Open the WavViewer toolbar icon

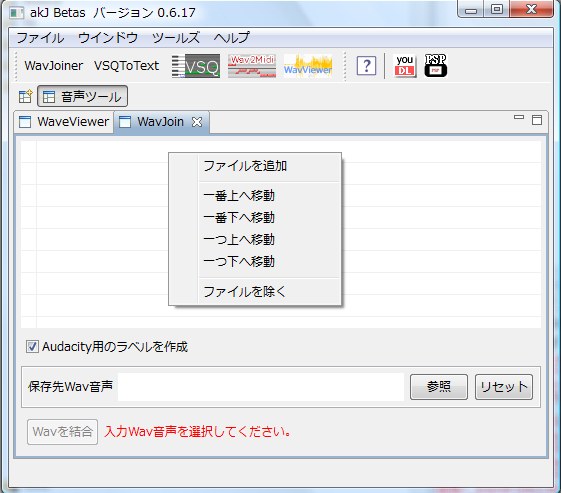(x=308, y=66)
